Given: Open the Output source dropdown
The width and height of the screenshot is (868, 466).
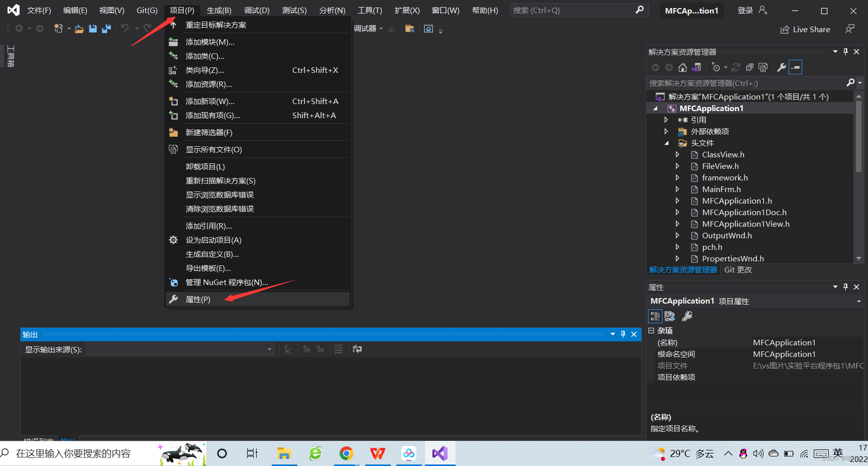Looking at the screenshot, I should coord(180,349).
